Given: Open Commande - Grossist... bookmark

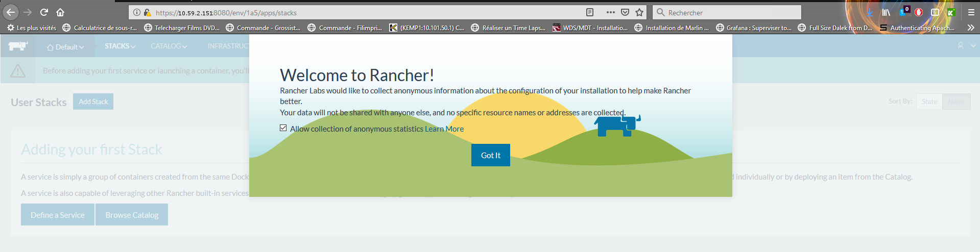Looking at the screenshot, I should click(263, 28).
